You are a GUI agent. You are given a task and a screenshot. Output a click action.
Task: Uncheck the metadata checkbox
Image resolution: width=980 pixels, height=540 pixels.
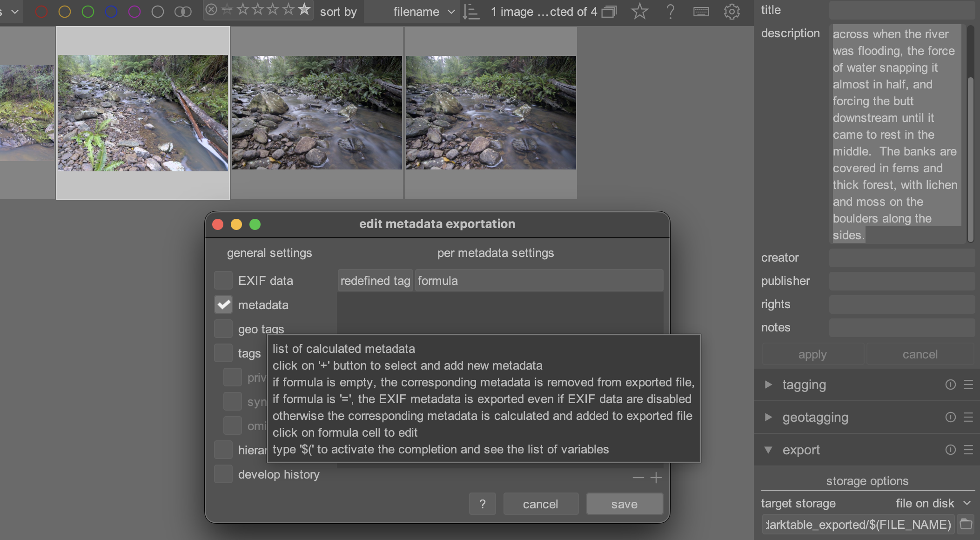[x=223, y=305]
